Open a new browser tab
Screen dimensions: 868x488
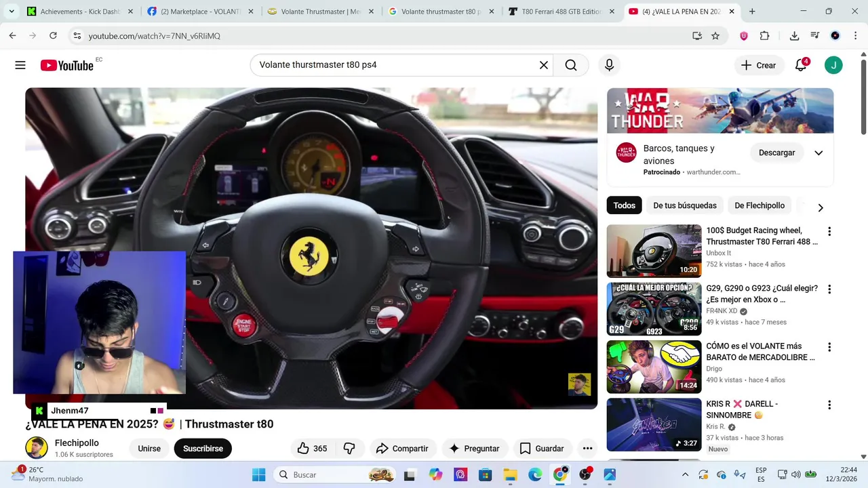pos(752,12)
